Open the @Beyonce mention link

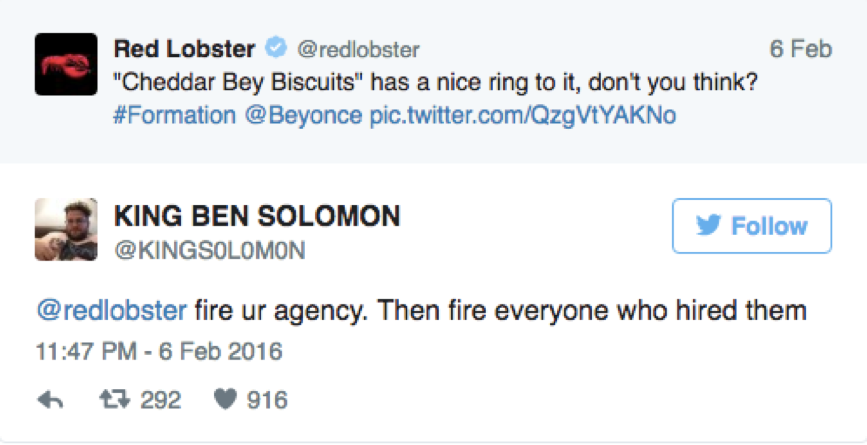302,116
